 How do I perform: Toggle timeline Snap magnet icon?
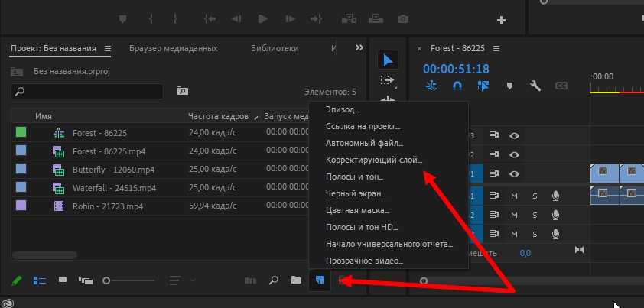457,86
